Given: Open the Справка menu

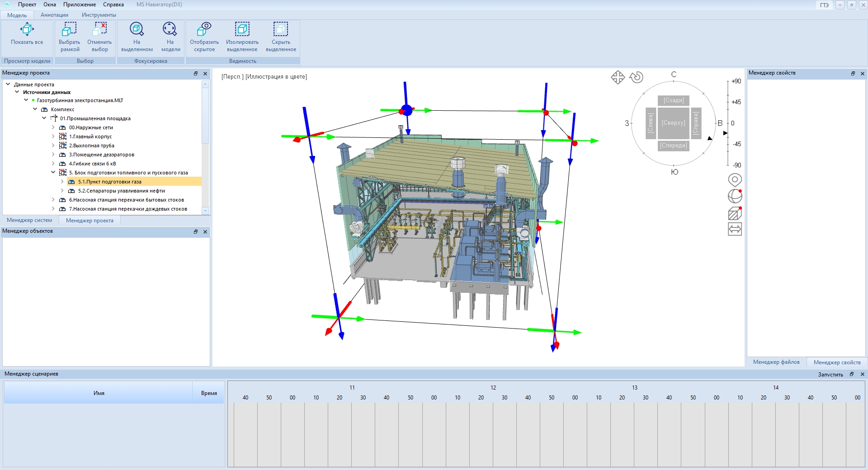Looking at the screenshot, I should click(x=113, y=5).
